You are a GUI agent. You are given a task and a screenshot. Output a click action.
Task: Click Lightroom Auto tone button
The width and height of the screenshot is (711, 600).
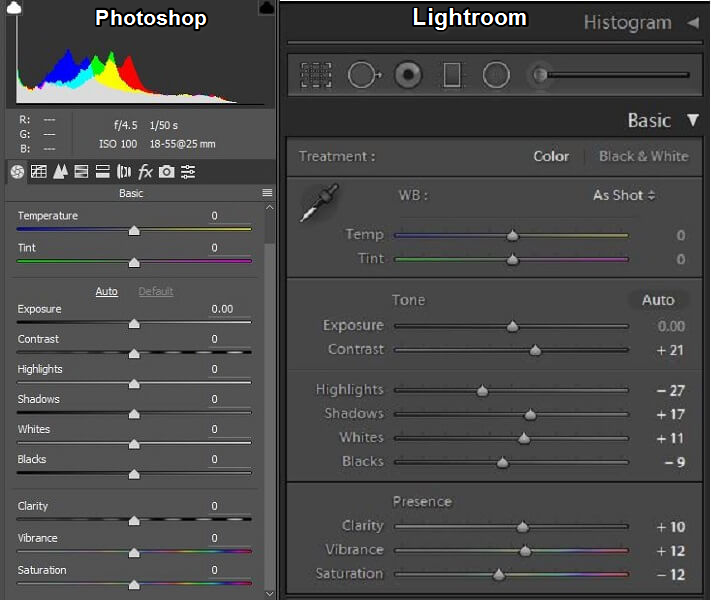coord(658,300)
